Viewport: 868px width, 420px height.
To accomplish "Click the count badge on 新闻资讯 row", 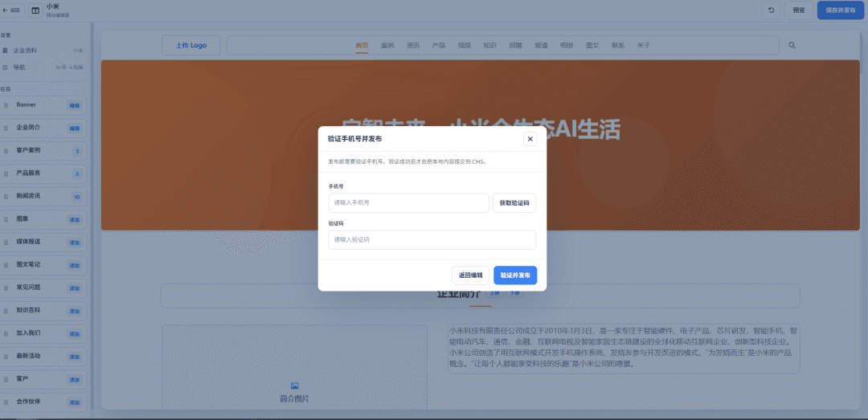I will [77, 197].
